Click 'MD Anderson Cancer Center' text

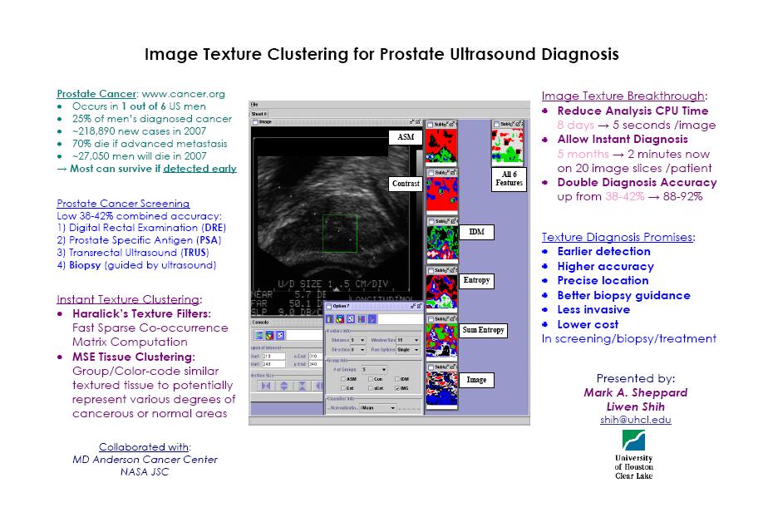(x=145, y=460)
